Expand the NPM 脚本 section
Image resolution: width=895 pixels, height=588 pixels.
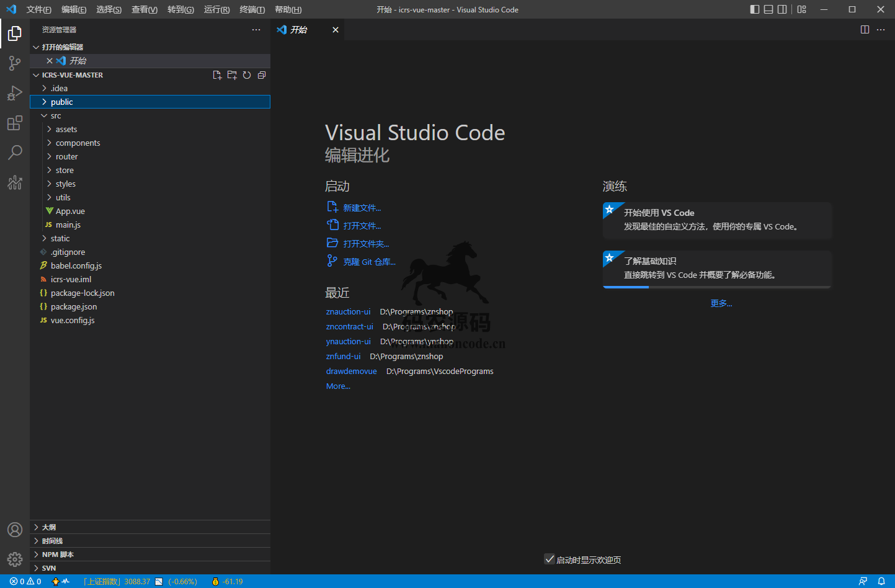click(x=150, y=555)
